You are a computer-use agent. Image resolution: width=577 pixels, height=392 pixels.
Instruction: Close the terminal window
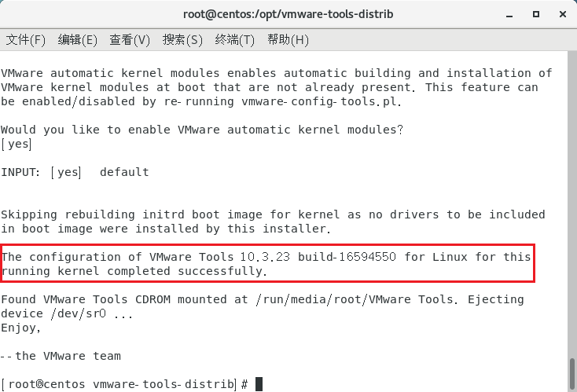[x=562, y=14]
